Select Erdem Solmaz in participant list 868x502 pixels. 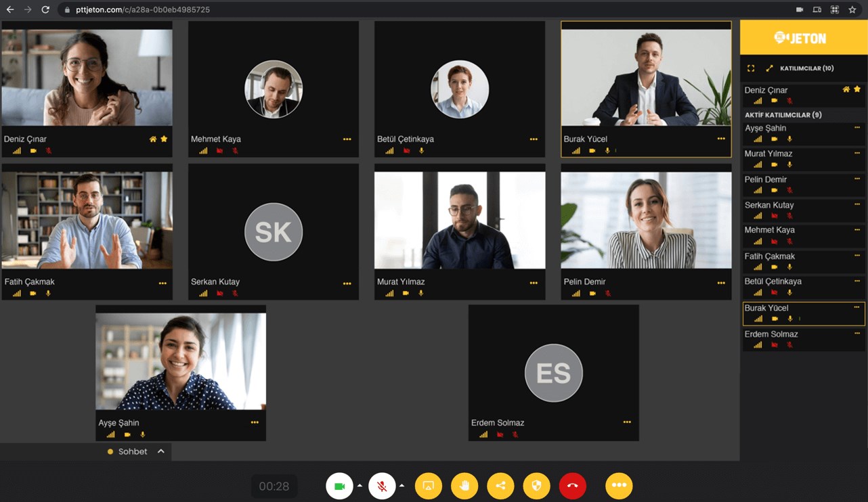(804, 339)
